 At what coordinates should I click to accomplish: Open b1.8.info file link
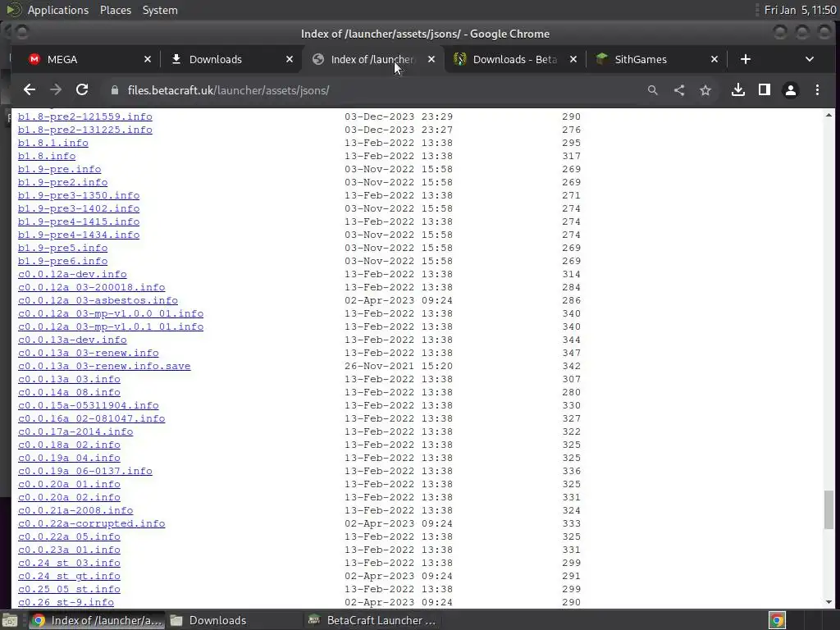pyautogui.click(x=47, y=156)
